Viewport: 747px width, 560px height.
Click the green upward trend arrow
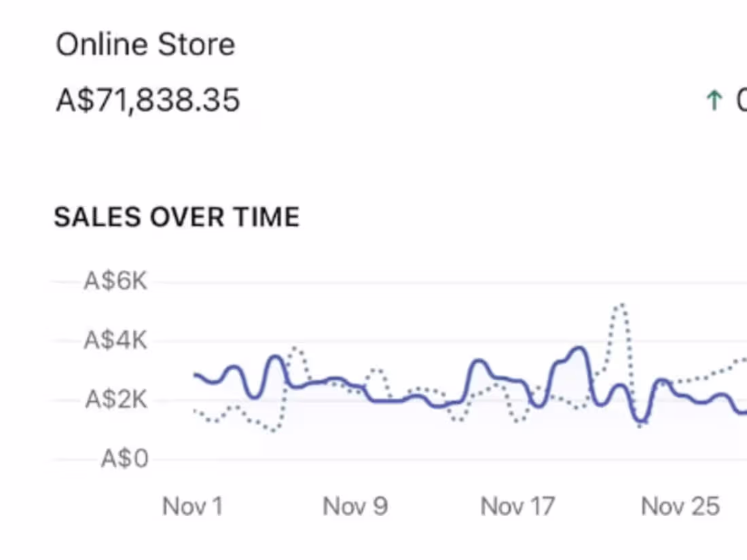click(713, 101)
